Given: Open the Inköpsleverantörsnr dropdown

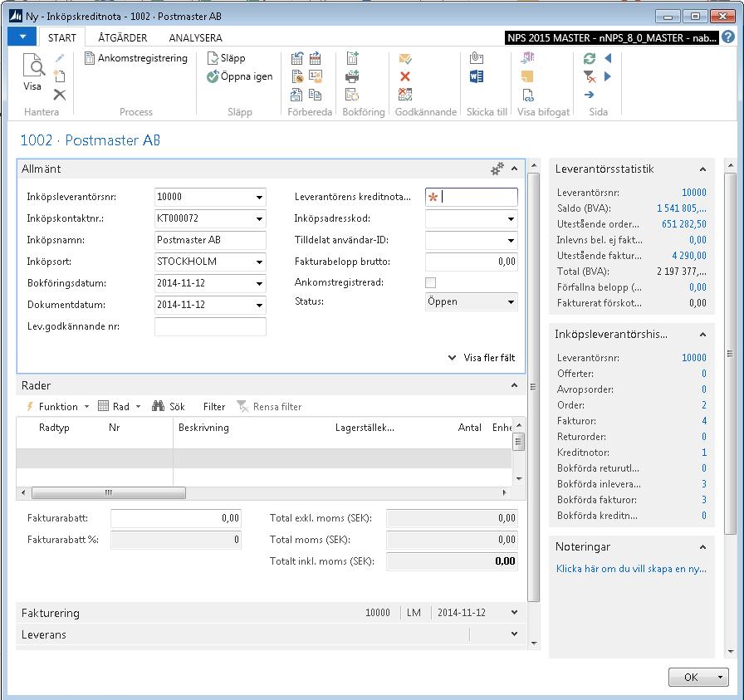Looking at the screenshot, I should tap(259, 197).
